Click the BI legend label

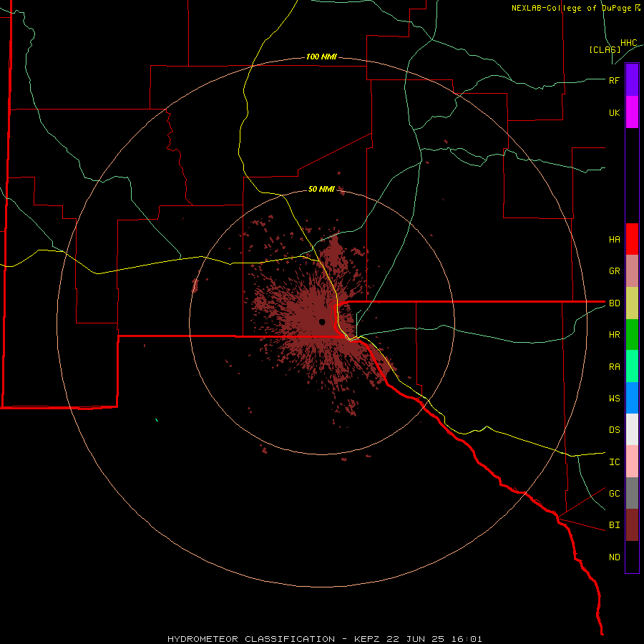coord(614,525)
